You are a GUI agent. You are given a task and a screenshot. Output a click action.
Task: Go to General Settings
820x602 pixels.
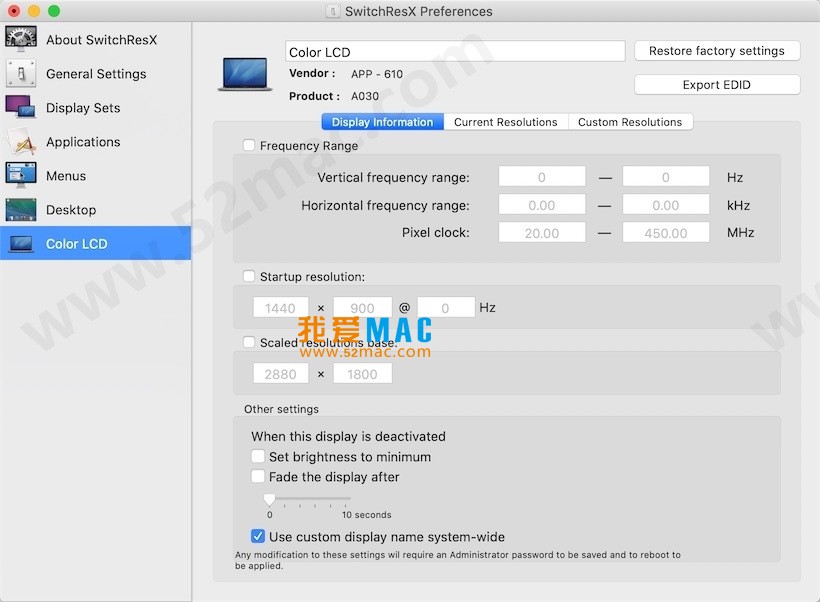tap(96, 74)
